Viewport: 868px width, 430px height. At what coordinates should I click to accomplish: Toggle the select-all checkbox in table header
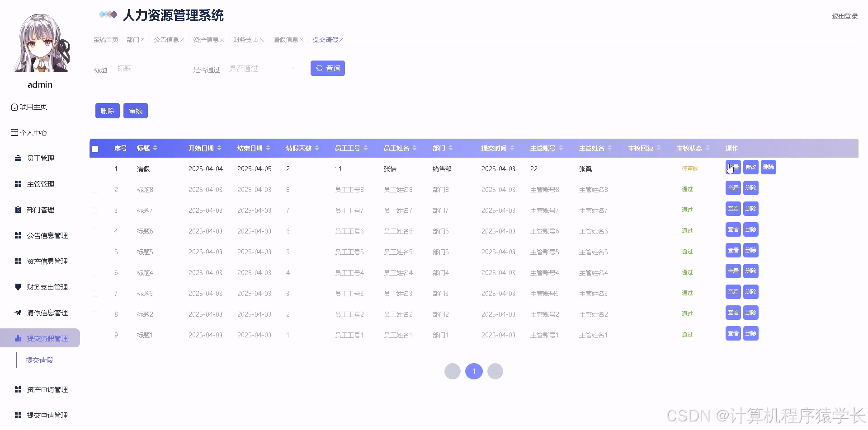click(95, 148)
